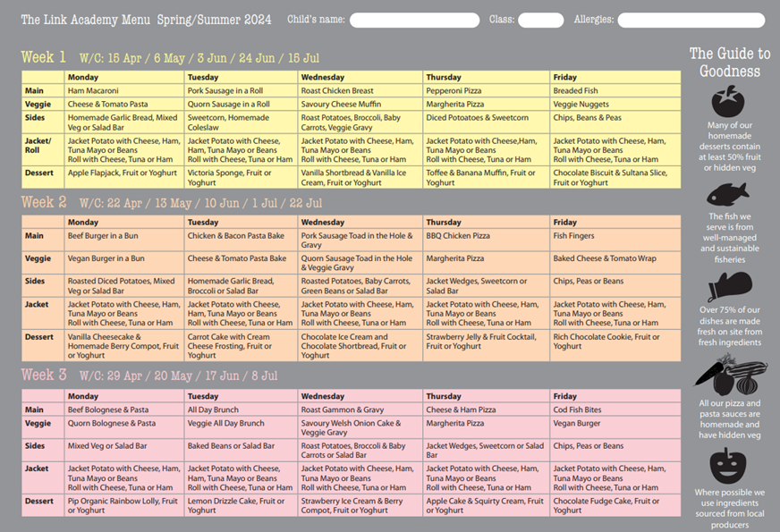The height and width of the screenshot is (532, 780).
Task: Select 'Apple Flapjack, Fruit or Yoghurt' cell
Action: pyautogui.click(x=124, y=178)
